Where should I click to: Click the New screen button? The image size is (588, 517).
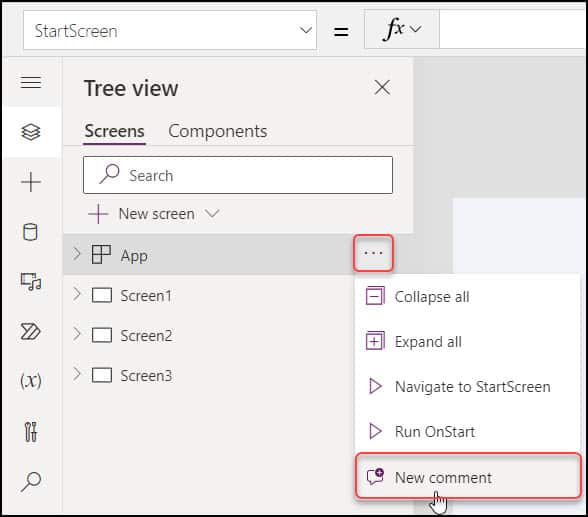point(154,214)
